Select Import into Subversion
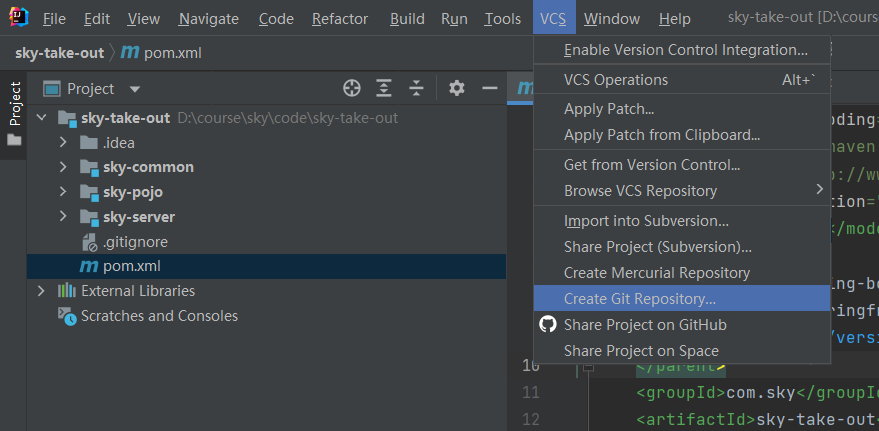 pos(682,221)
